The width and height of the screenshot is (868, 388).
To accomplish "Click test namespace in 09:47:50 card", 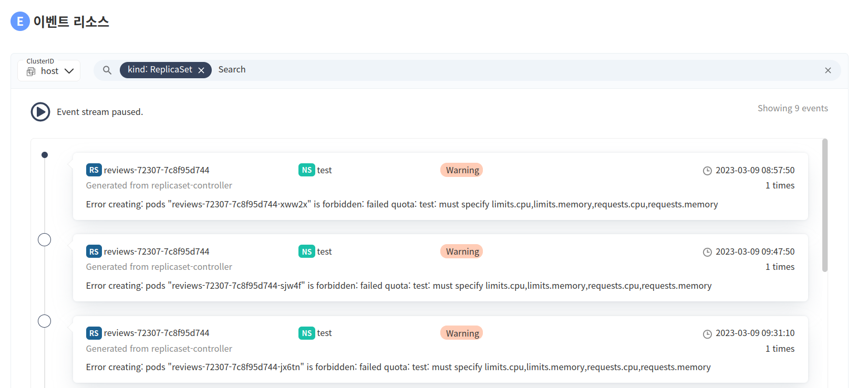I will [x=324, y=251].
